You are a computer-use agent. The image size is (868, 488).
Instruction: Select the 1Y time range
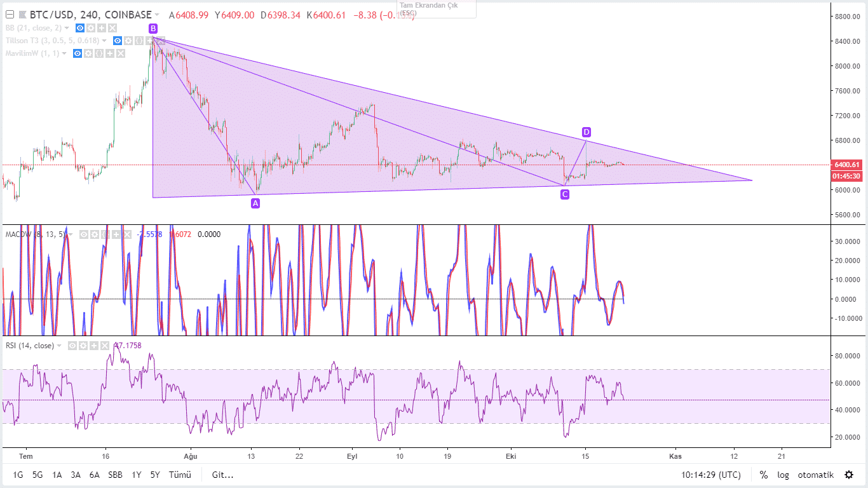click(137, 475)
